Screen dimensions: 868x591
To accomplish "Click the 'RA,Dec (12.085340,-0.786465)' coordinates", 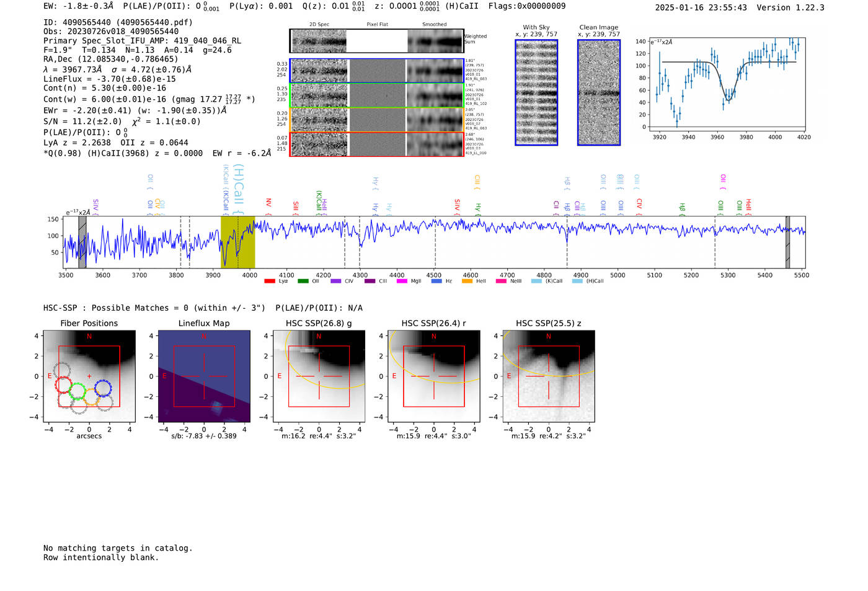I will tap(111, 59).
